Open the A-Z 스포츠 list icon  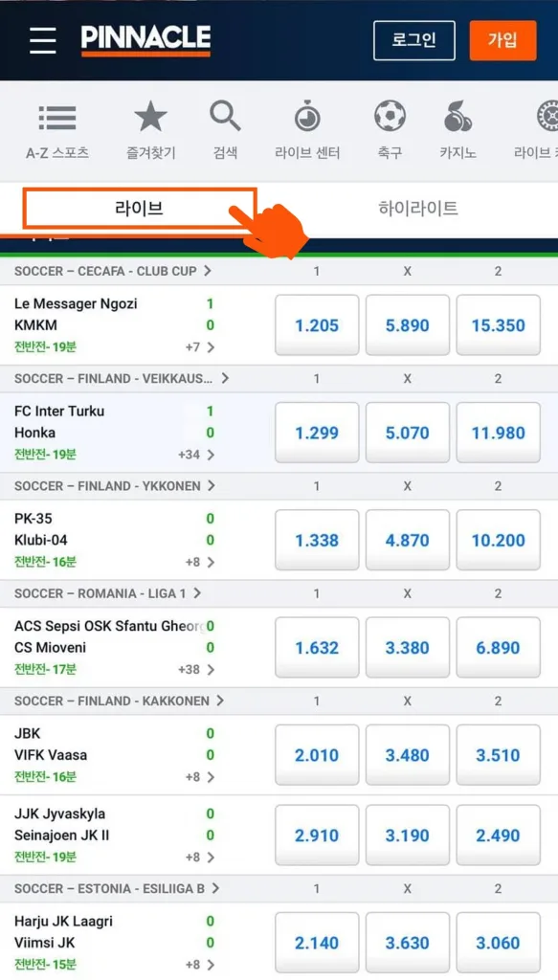tap(57, 118)
